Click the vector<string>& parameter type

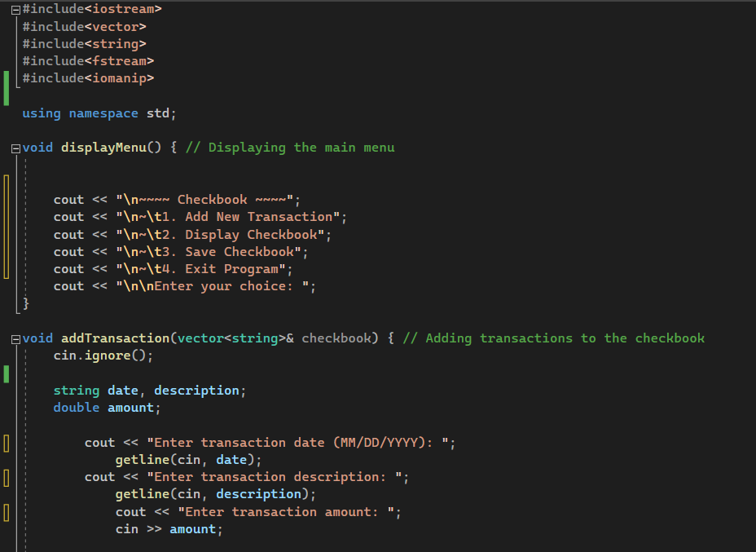235,338
